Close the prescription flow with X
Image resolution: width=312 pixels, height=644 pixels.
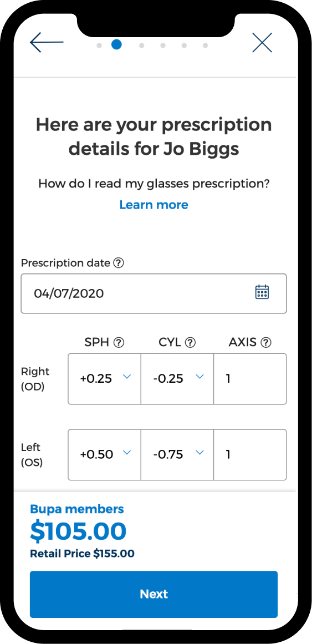pos(262,42)
